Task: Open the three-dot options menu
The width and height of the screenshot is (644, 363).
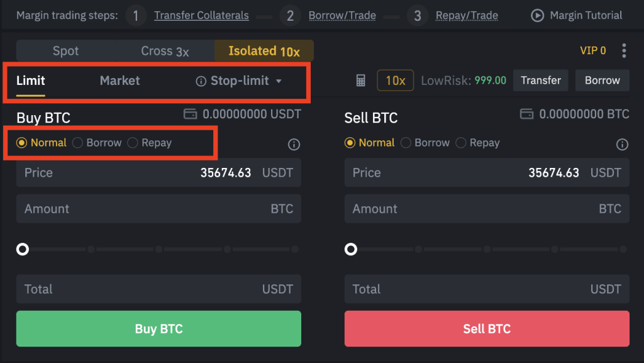Action: (x=625, y=50)
